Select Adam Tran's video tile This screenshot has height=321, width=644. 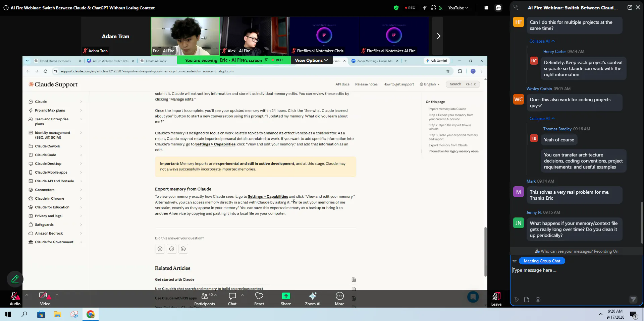[115, 36]
